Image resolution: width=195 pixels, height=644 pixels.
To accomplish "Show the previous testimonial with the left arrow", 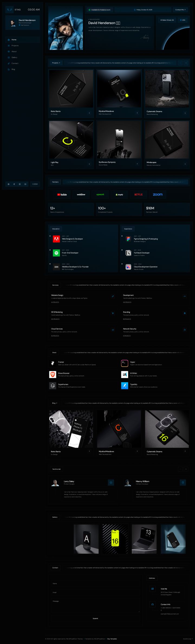I will click(180, 469).
